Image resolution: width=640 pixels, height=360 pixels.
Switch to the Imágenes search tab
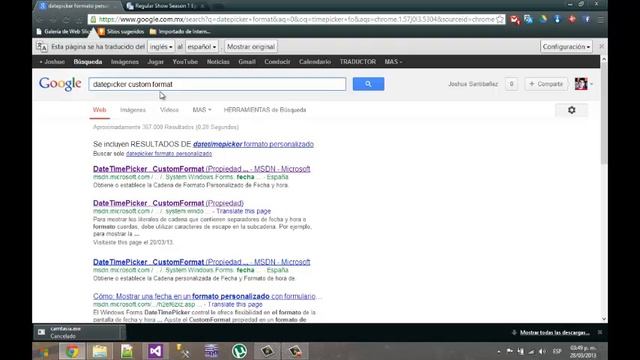pyautogui.click(x=133, y=110)
